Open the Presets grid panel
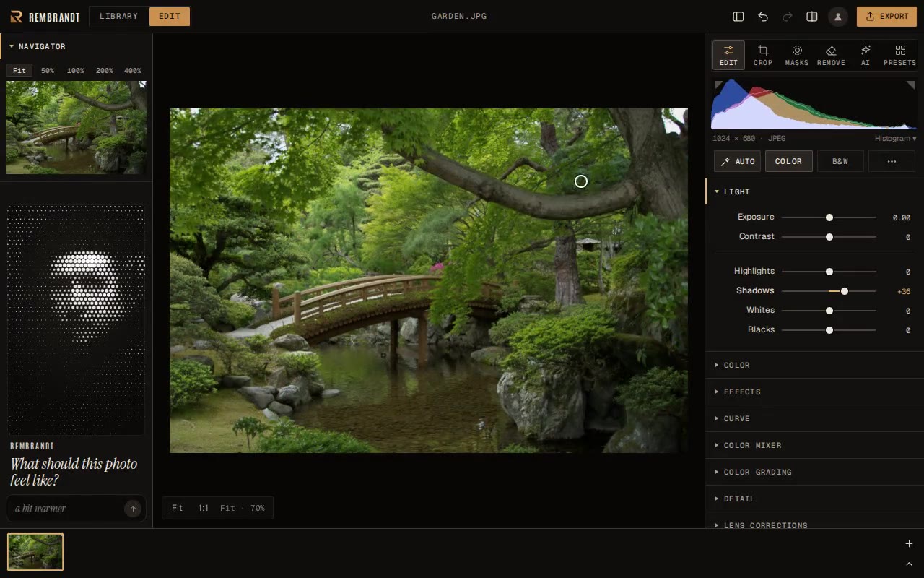 tap(899, 55)
